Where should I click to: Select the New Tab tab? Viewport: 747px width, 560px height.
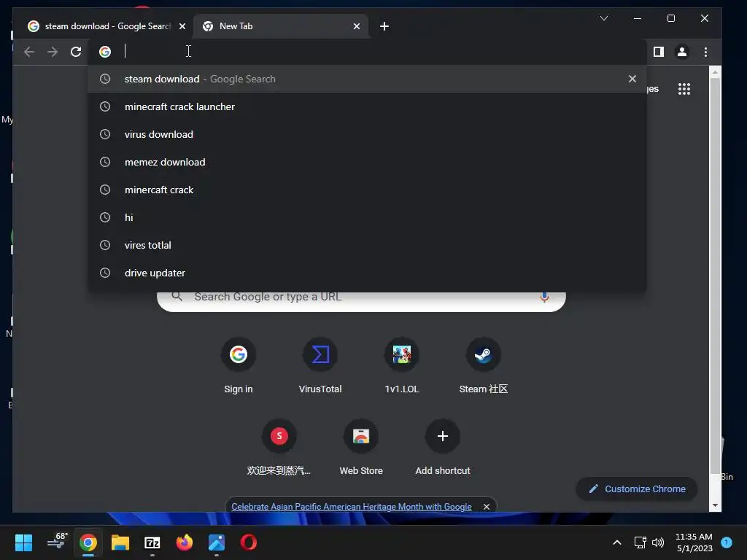pyautogui.click(x=281, y=26)
